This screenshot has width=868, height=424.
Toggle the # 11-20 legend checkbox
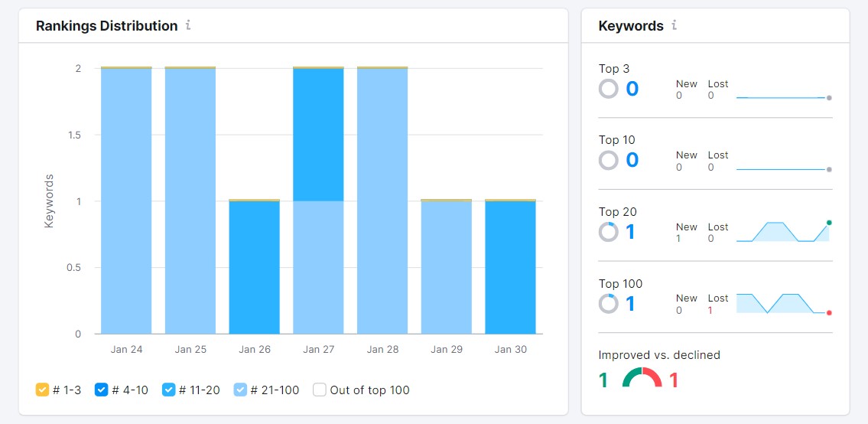tap(169, 390)
